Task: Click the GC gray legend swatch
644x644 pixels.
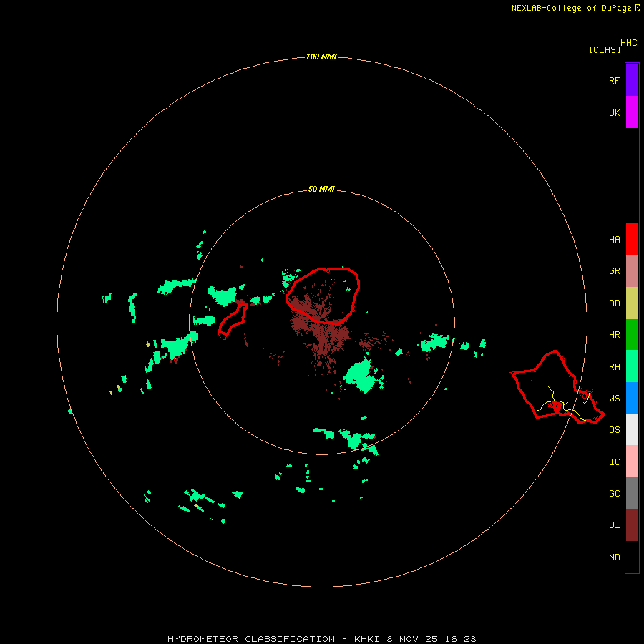Action: point(632,493)
